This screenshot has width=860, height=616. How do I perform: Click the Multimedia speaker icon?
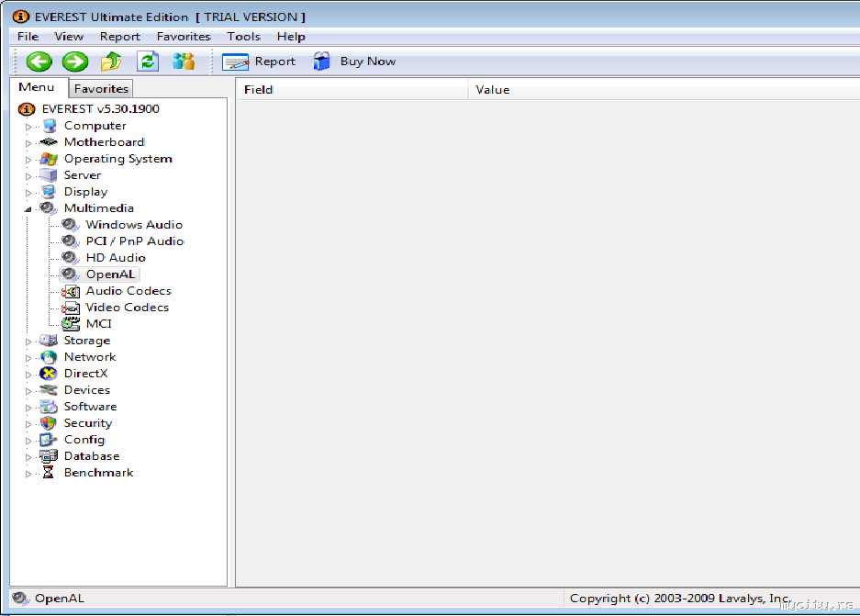point(49,207)
